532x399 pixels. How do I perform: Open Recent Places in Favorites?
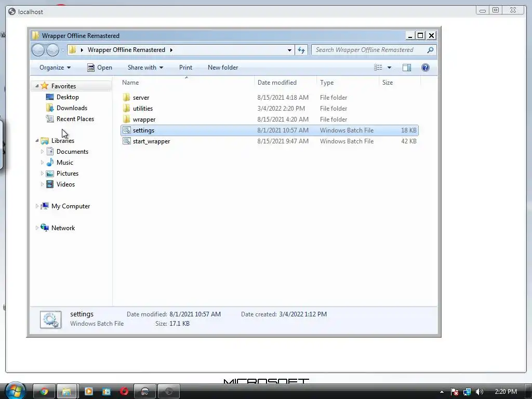75,119
